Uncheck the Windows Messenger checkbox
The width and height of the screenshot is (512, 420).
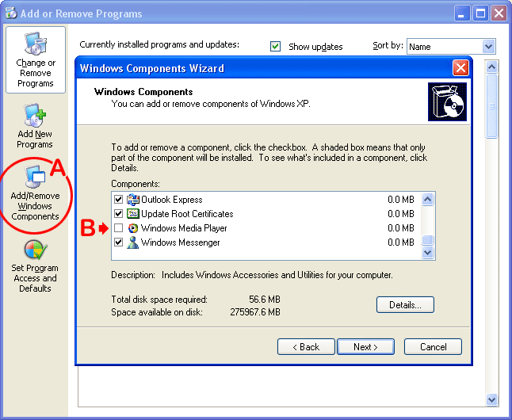tap(119, 242)
